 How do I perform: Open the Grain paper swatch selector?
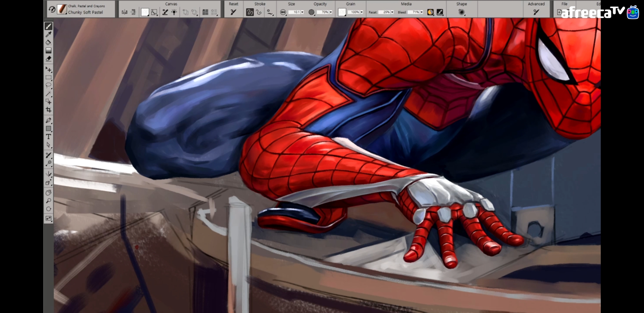[342, 12]
